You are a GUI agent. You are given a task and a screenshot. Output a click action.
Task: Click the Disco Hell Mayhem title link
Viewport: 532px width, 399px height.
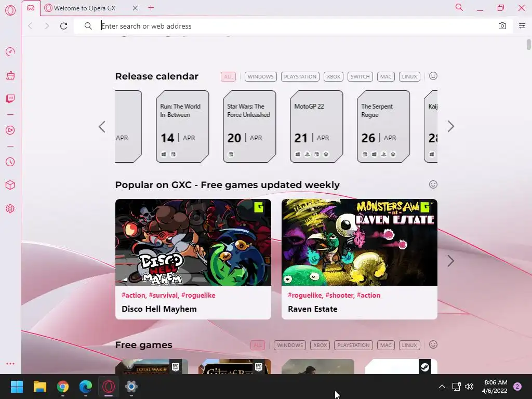coord(159,309)
